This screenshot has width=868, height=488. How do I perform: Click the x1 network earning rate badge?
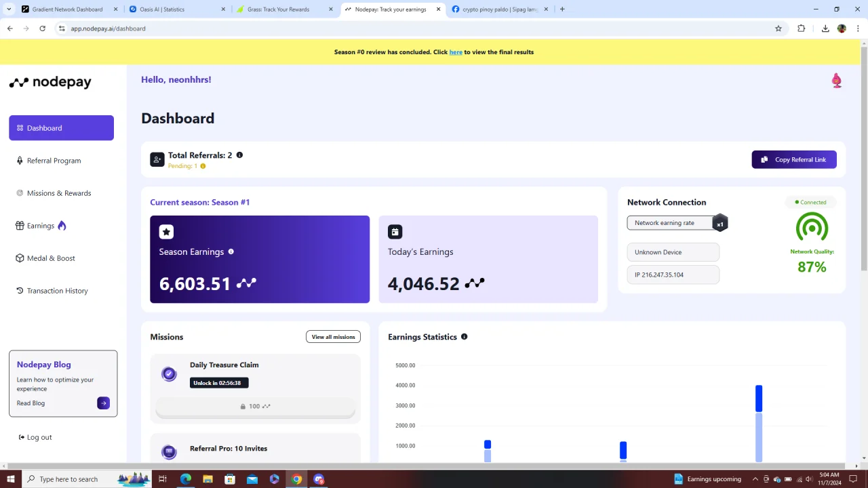[720, 224]
